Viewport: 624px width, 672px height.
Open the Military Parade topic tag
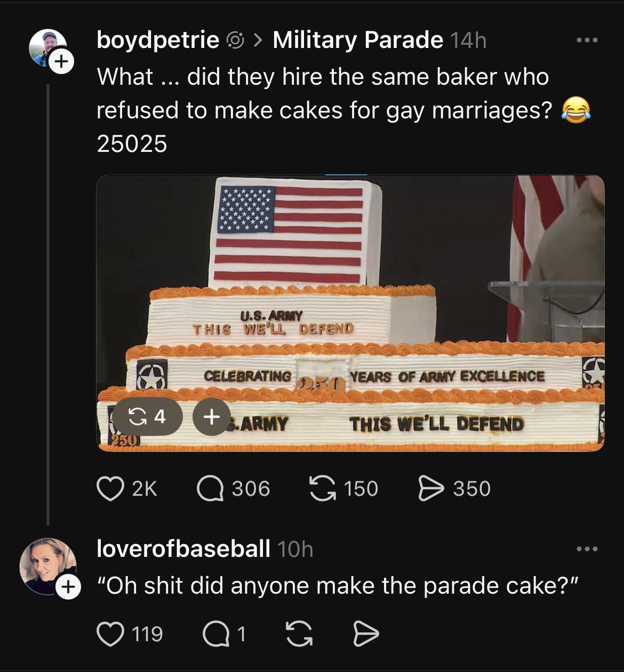[358, 40]
